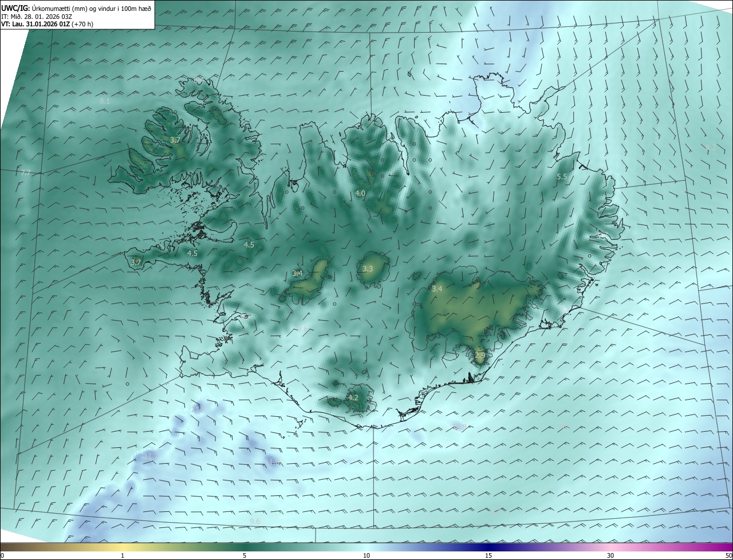Click the 3.7 value on the Westfjords peninsula

tap(175, 140)
